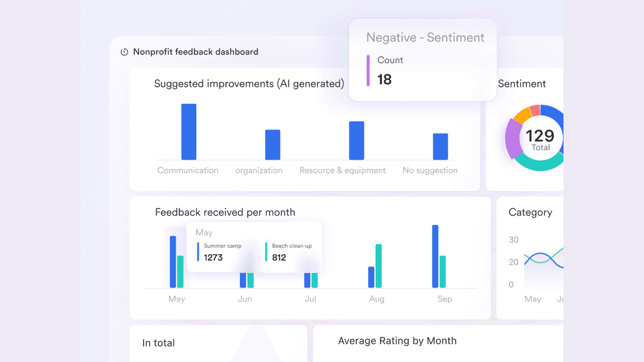
Task: Select the Summer camp legend marker for May
Action: pos(199,251)
